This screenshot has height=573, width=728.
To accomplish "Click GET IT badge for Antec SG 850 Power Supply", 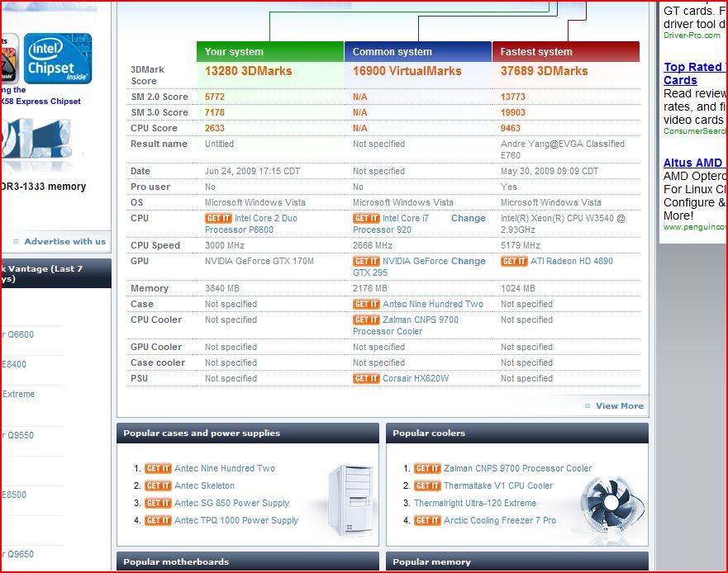I will (x=159, y=503).
